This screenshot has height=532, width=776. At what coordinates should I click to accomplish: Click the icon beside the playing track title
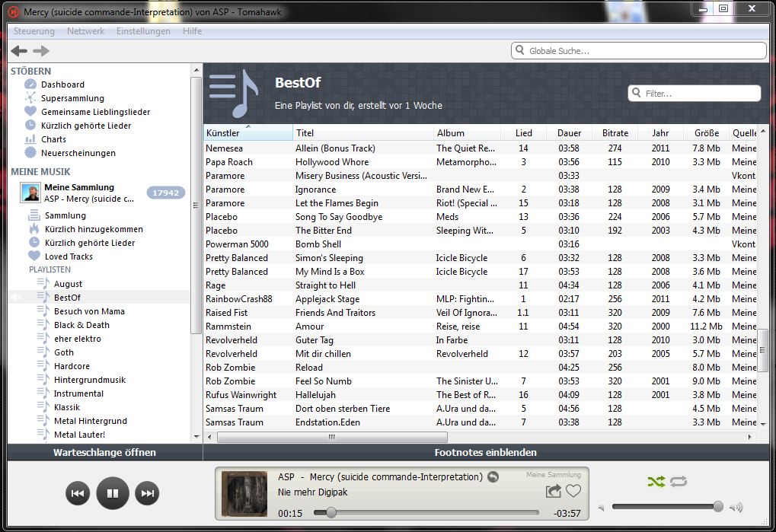pos(493,476)
